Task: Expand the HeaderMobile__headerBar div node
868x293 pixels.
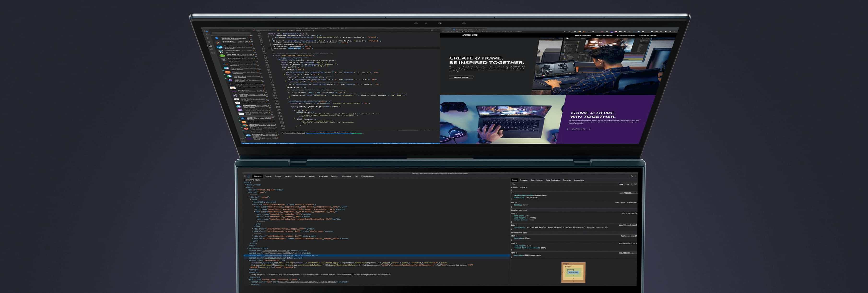Action: click(x=256, y=214)
